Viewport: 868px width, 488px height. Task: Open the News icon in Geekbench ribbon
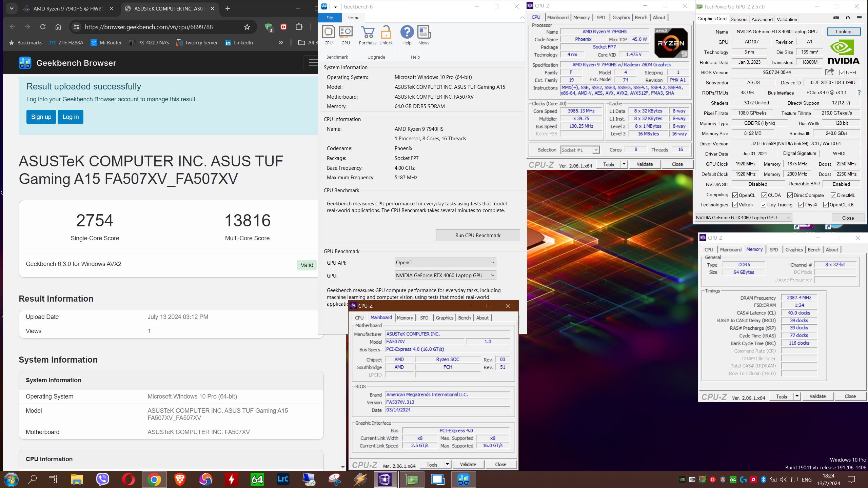coord(423,35)
